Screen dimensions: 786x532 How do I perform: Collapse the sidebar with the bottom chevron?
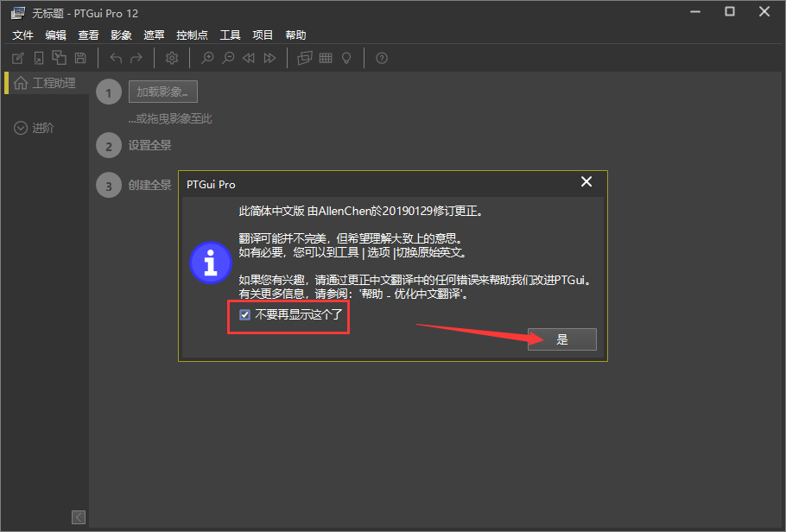click(78, 516)
